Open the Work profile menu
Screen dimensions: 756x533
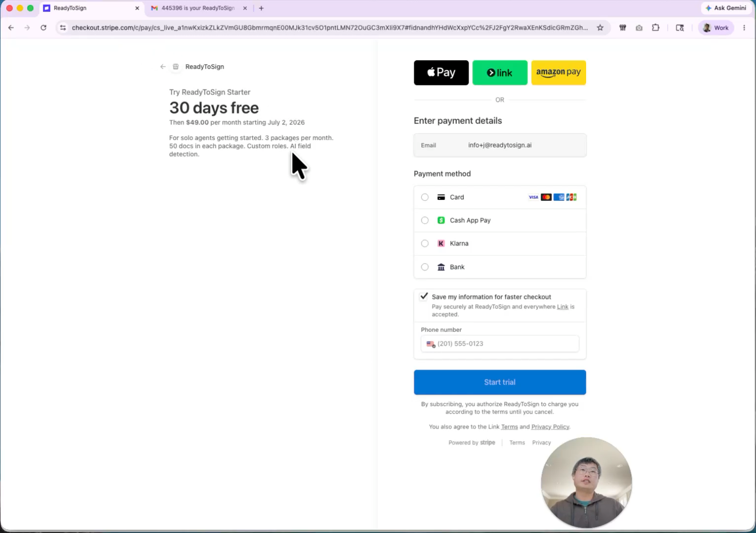(x=716, y=28)
